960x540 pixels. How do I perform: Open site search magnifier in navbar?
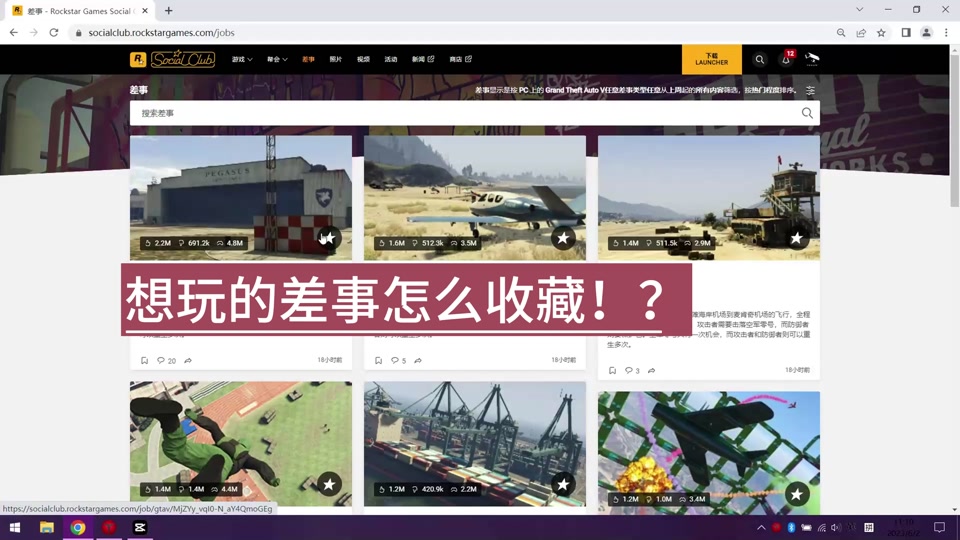point(759,59)
